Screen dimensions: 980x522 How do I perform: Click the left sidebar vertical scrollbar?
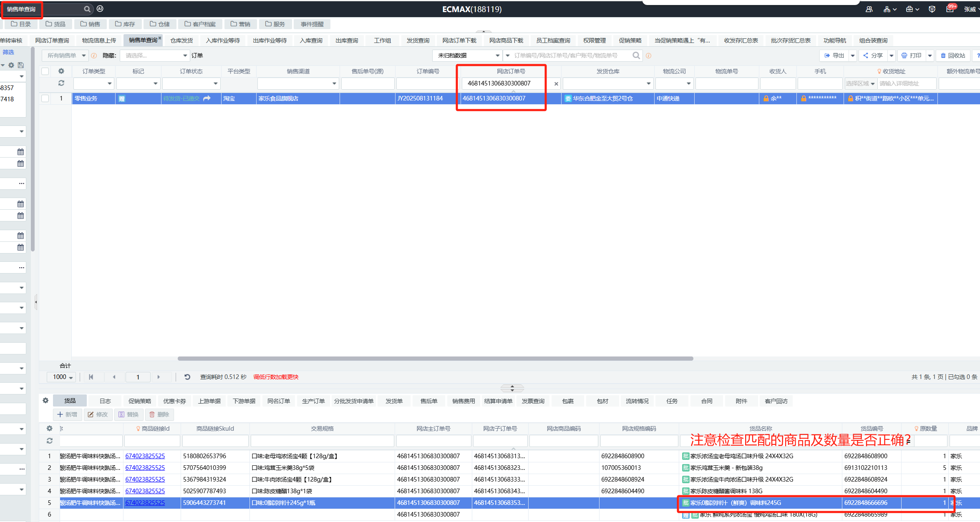pos(33,150)
